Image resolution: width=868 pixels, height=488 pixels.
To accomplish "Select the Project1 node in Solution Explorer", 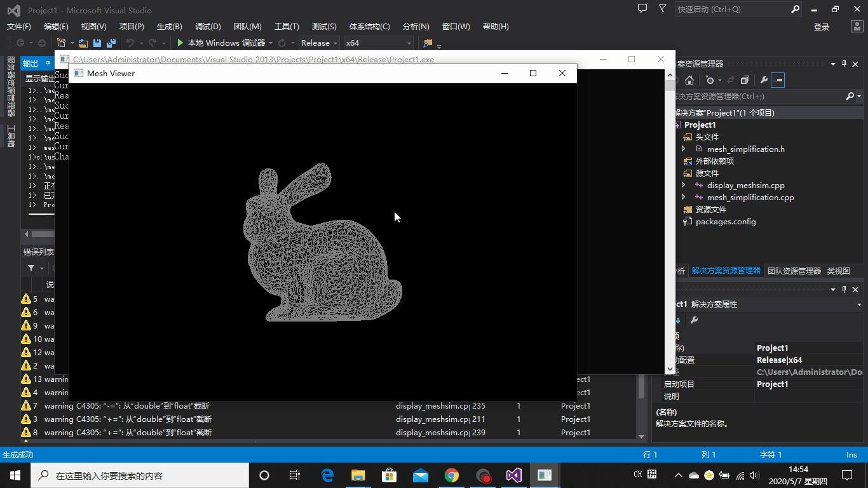I will click(x=700, y=125).
